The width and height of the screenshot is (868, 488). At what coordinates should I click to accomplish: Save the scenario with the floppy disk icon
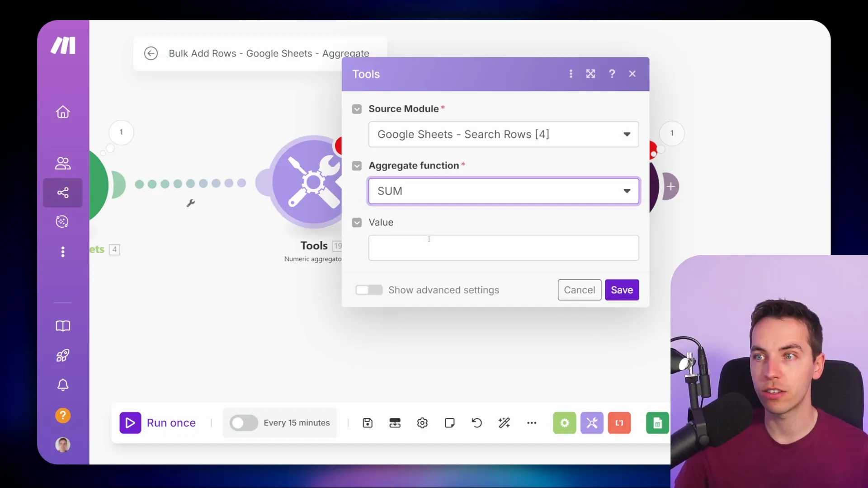[368, 423]
